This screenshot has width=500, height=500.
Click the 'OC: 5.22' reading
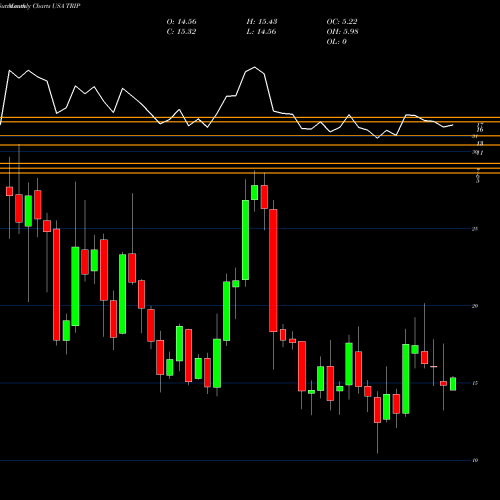342,22
